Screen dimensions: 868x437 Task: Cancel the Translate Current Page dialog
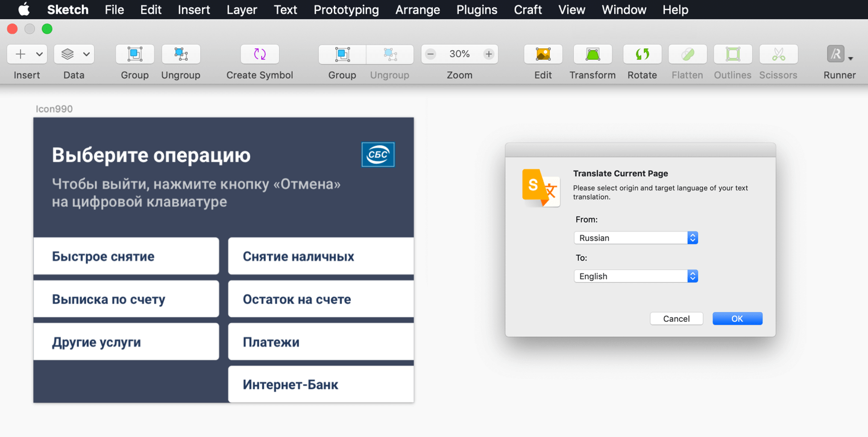[676, 319]
